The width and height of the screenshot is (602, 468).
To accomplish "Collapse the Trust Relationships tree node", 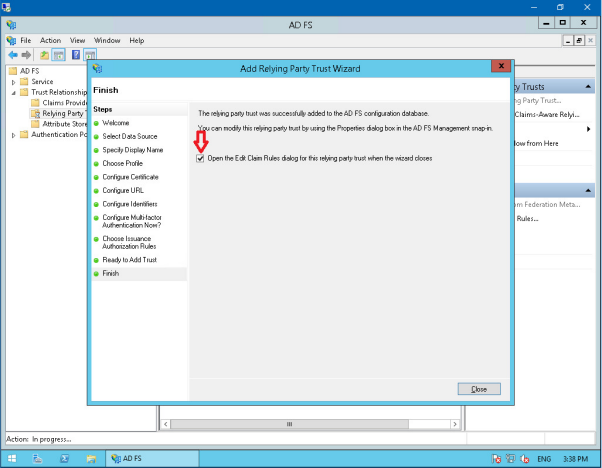I will (x=14, y=92).
